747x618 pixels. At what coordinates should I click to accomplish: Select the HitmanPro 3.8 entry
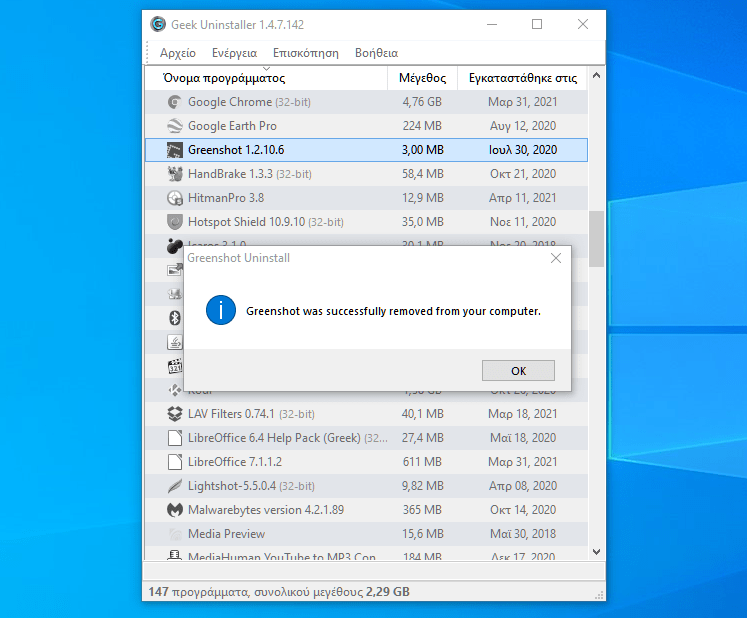(366, 198)
